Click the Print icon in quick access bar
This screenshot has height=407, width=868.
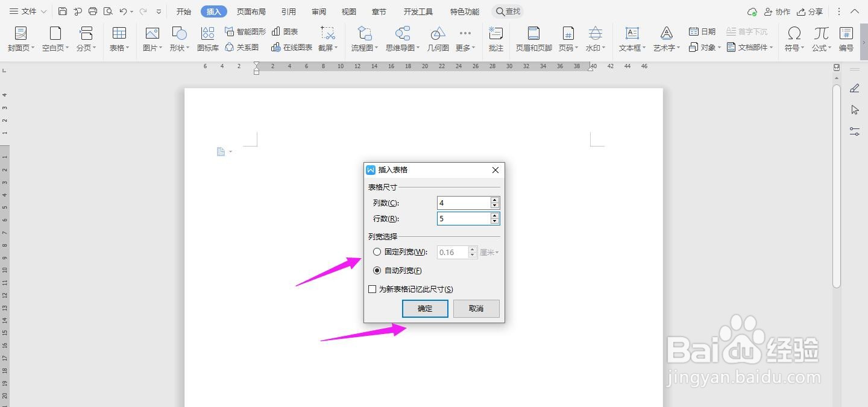[x=93, y=11]
